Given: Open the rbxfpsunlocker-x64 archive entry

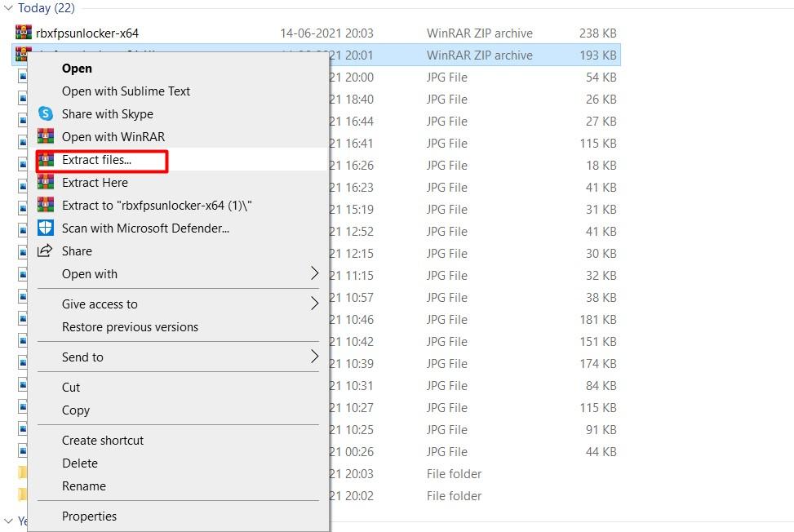Looking at the screenshot, I should coord(76,33).
